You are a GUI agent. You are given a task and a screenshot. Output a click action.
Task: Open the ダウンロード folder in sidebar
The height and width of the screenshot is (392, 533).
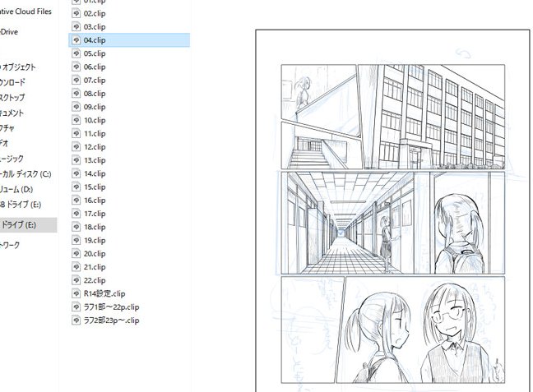[12, 82]
